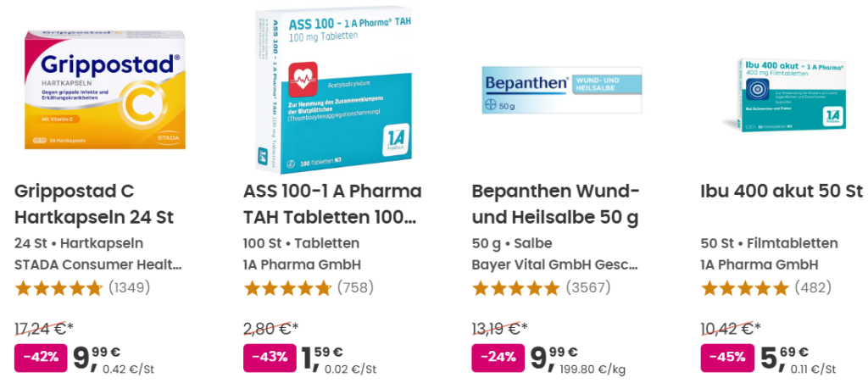Open Bepanthen Wund- und Heilsalbe 50 g title
The image size is (868, 389).
point(555,203)
